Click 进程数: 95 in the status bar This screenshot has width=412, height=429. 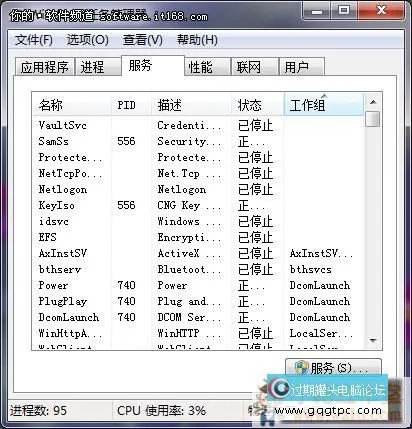point(38,410)
